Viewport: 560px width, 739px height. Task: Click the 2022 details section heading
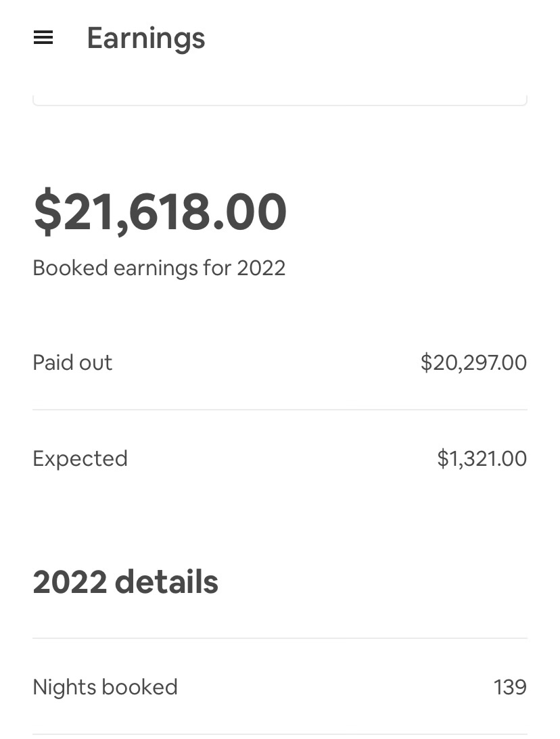[x=125, y=581]
